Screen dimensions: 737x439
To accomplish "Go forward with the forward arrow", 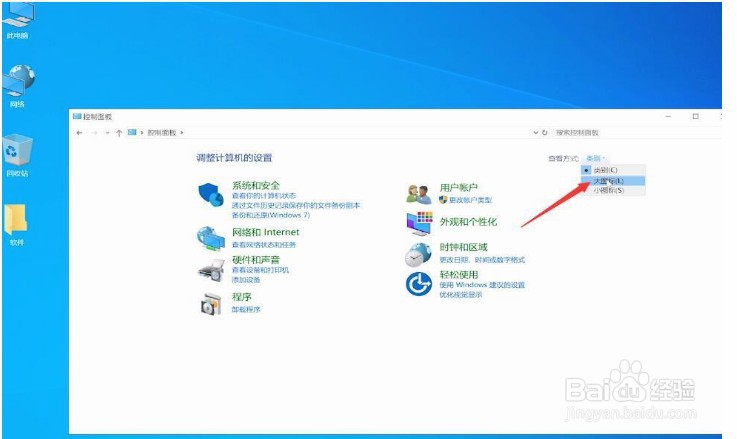I will tap(94, 133).
